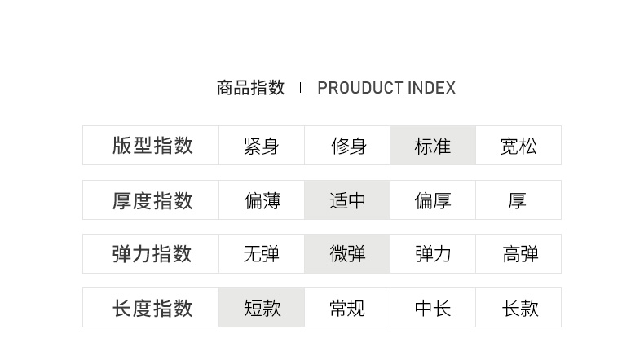
Task: Pick the 长款 length option
Action: (518, 309)
